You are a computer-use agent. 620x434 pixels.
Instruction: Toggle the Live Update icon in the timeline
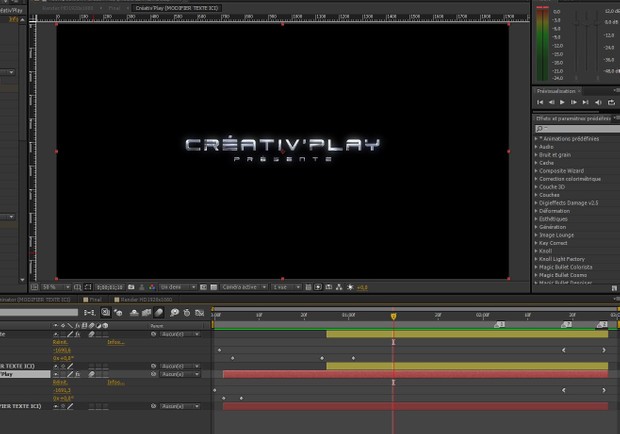click(106, 312)
